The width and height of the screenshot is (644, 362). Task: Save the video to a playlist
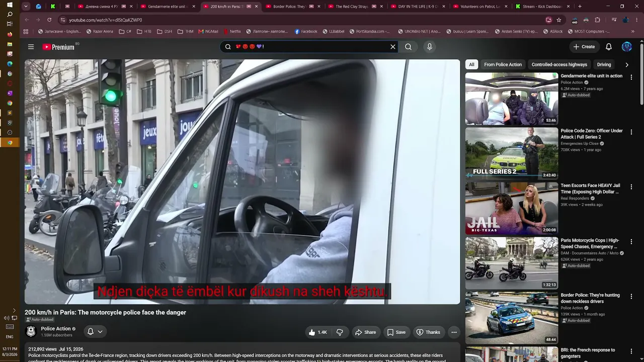point(396,332)
